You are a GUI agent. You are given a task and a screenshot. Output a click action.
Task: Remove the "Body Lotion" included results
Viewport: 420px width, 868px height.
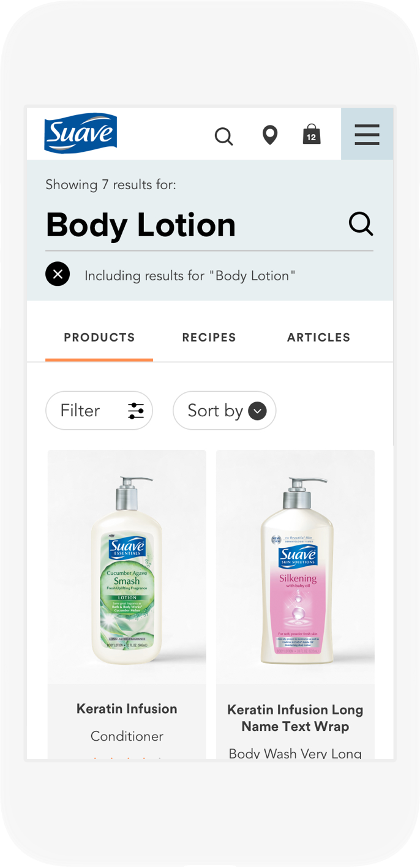(x=58, y=274)
